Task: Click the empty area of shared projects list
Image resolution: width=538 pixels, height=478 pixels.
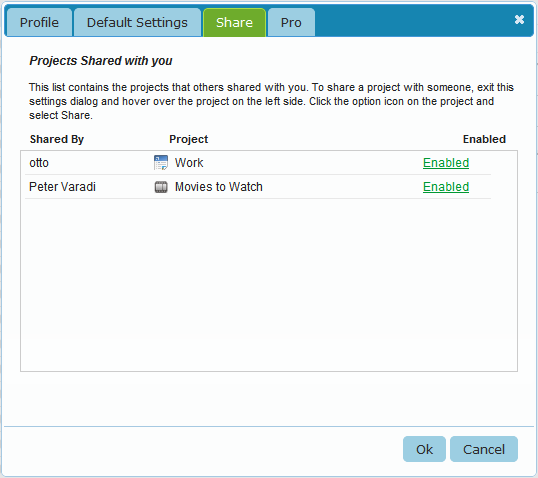Action: click(269, 285)
